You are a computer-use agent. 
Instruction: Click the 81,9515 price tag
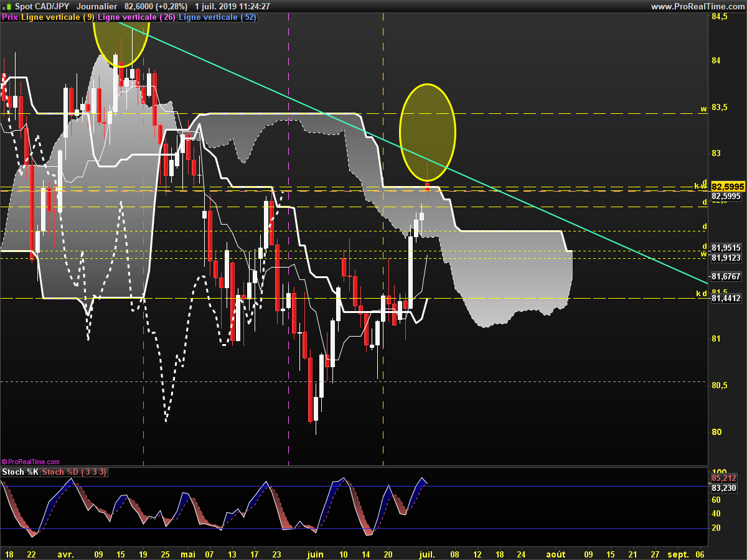(x=726, y=248)
